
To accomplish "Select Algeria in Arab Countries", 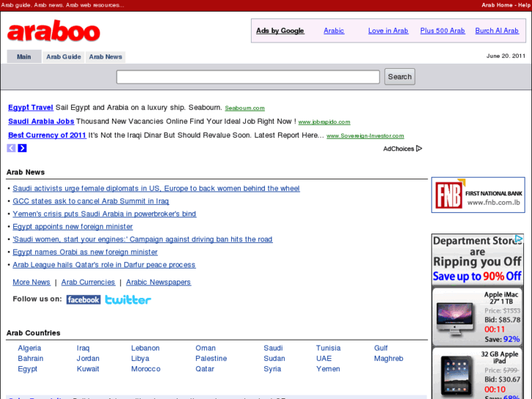I will pyautogui.click(x=29, y=348).
